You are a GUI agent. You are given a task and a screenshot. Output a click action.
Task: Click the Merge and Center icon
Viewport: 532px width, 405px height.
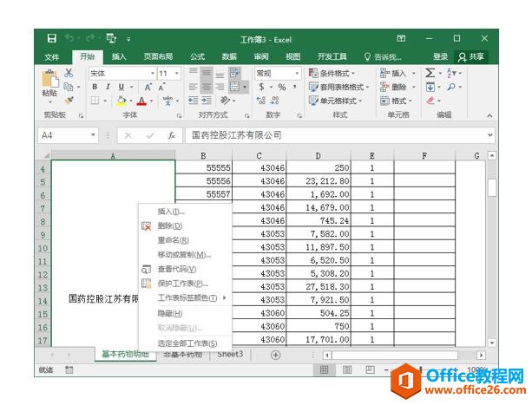click(235, 87)
